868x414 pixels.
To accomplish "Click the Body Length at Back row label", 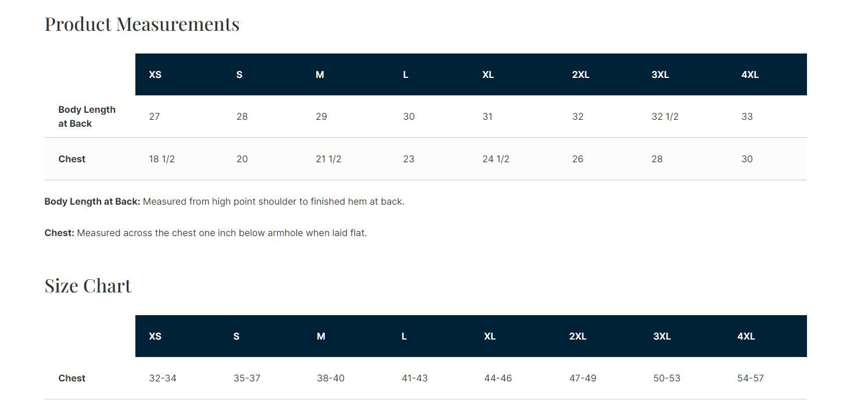I will [87, 116].
